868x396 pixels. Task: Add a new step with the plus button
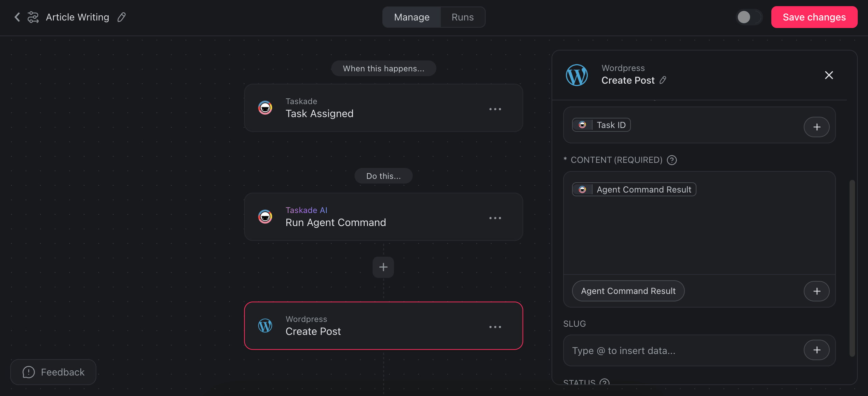(383, 267)
